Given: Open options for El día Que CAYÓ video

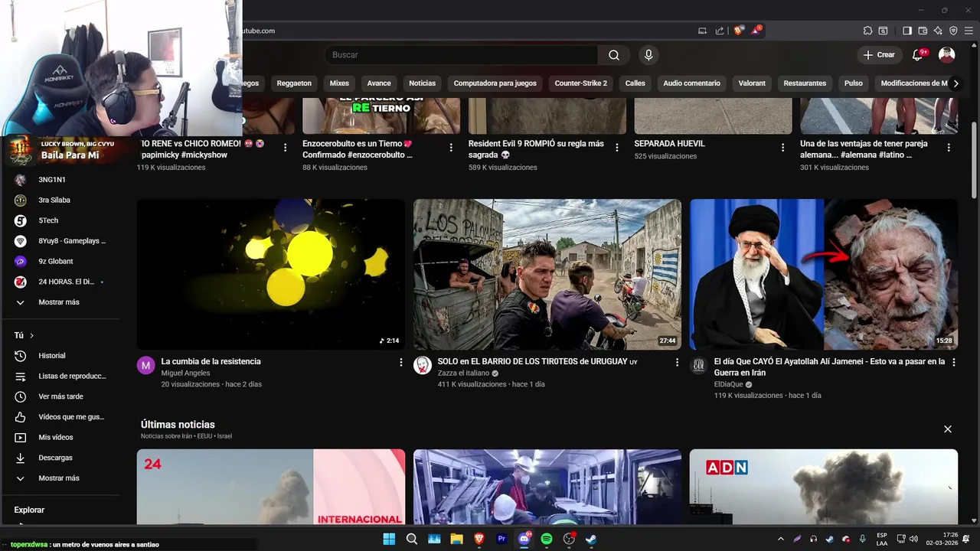Looking at the screenshot, I should tap(953, 362).
